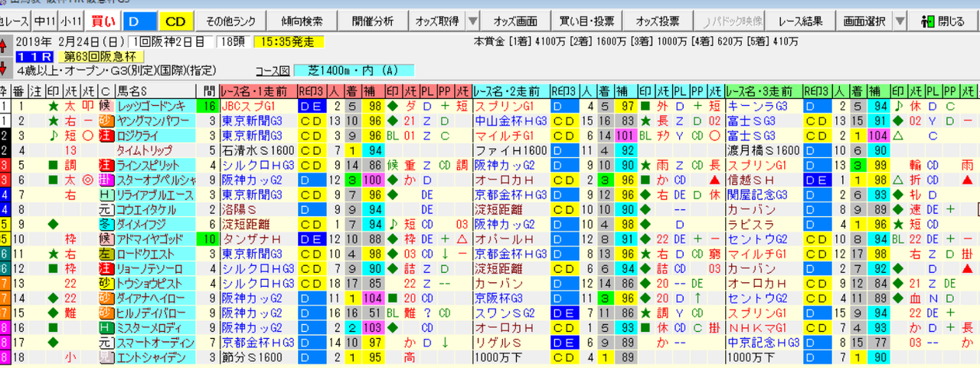Click the H badge beside リライアブルエース
The height and width of the screenshot is (368, 980).
click(106, 195)
